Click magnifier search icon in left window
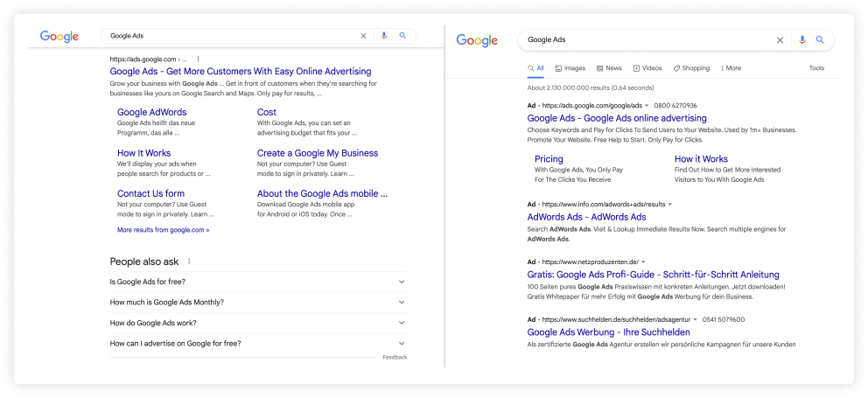This screenshot has width=868, height=398. click(x=403, y=36)
